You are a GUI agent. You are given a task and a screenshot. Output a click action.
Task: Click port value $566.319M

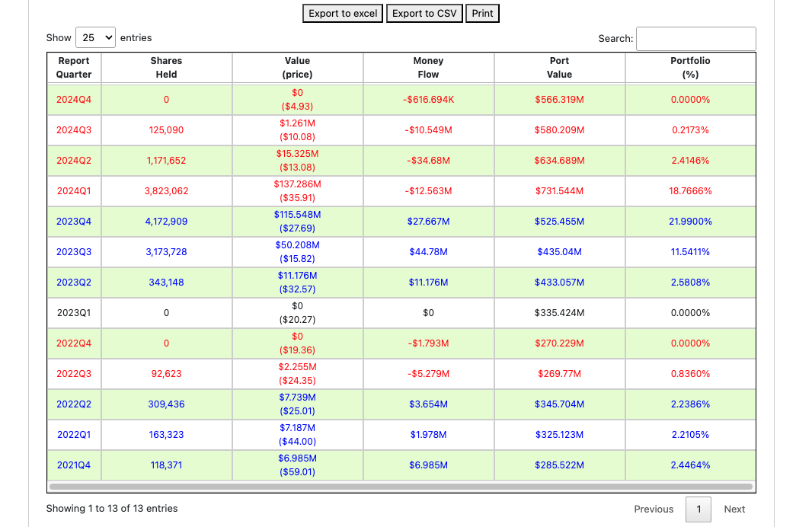[x=559, y=100]
